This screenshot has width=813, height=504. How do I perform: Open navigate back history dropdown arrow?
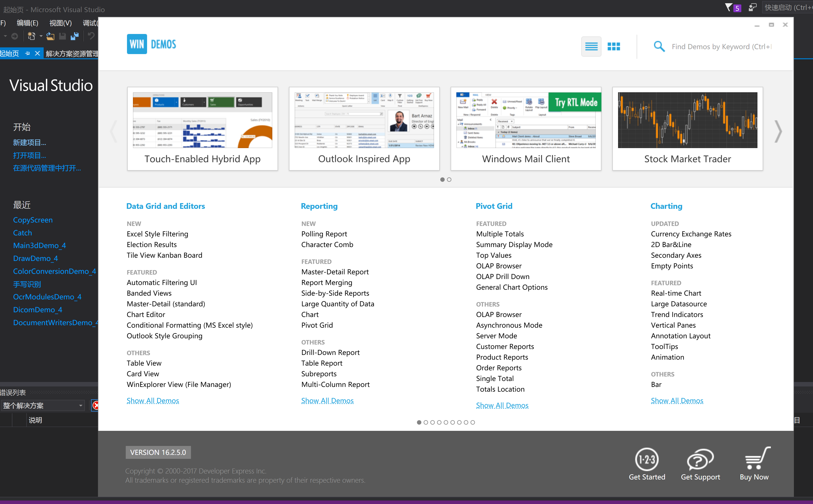tap(5, 36)
